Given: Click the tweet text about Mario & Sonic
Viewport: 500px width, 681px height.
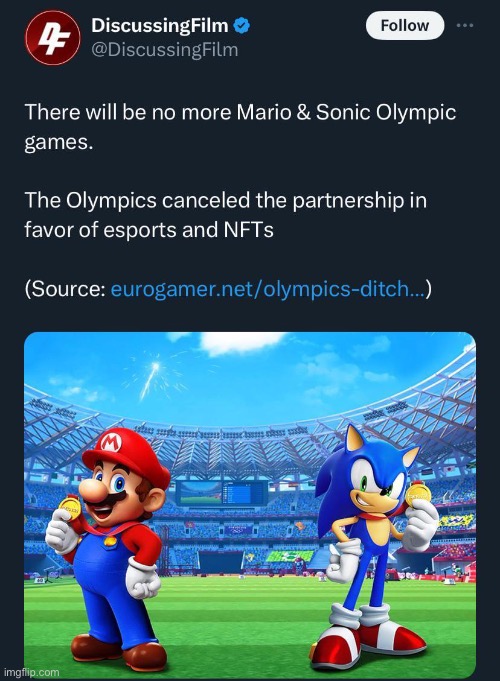Looking at the screenshot, I should (x=240, y=127).
